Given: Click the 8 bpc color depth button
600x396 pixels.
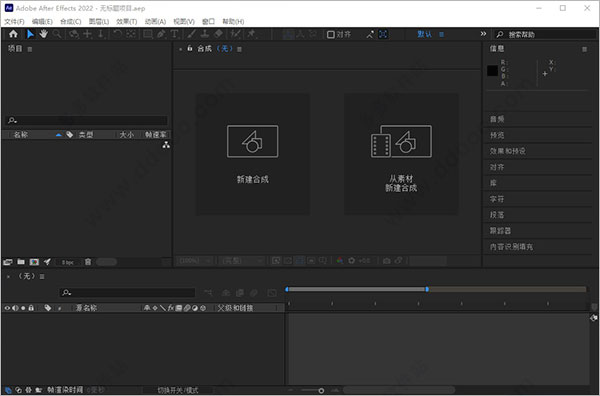Looking at the screenshot, I should point(68,262).
